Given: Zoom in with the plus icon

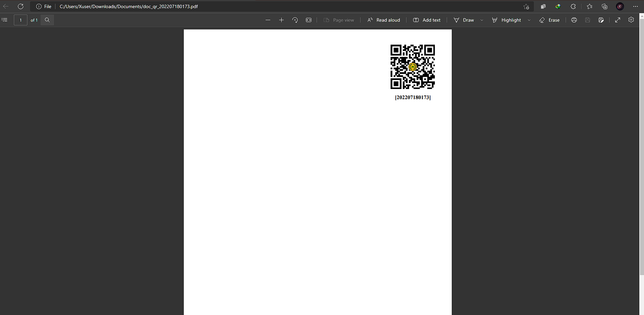Looking at the screenshot, I should tap(281, 20).
